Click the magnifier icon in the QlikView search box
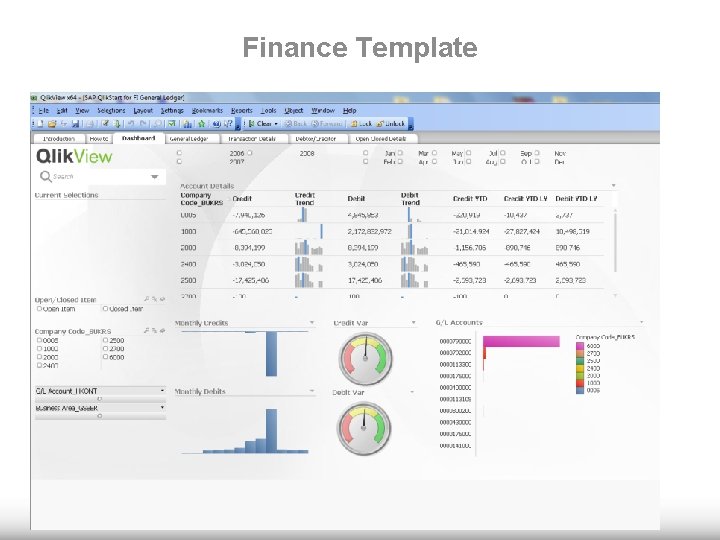The height and width of the screenshot is (540, 720). pos(45,176)
